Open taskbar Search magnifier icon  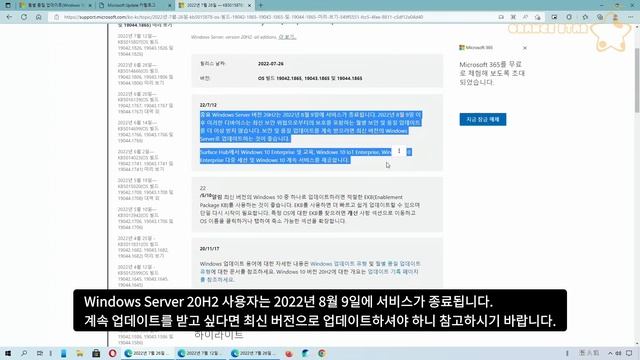(x=24, y=353)
